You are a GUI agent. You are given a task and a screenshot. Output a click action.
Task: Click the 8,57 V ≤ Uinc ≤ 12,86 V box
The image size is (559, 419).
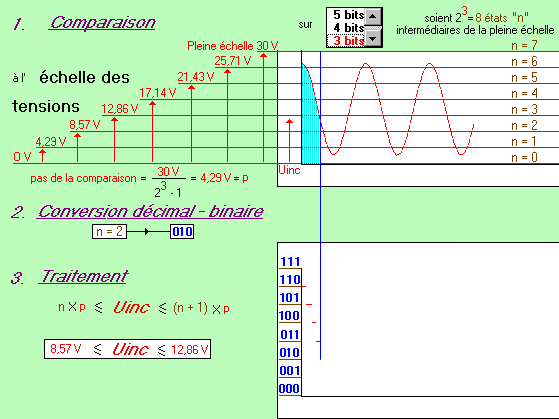click(x=127, y=349)
